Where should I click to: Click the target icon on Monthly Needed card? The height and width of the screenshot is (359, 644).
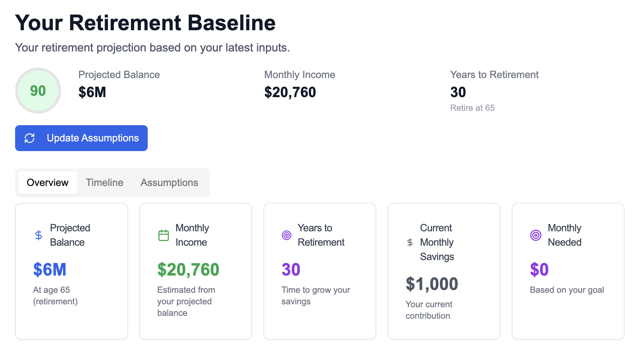[x=536, y=235]
